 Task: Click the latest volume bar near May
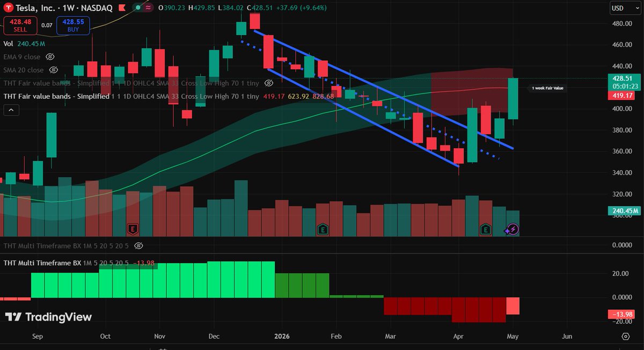coord(513,223)
